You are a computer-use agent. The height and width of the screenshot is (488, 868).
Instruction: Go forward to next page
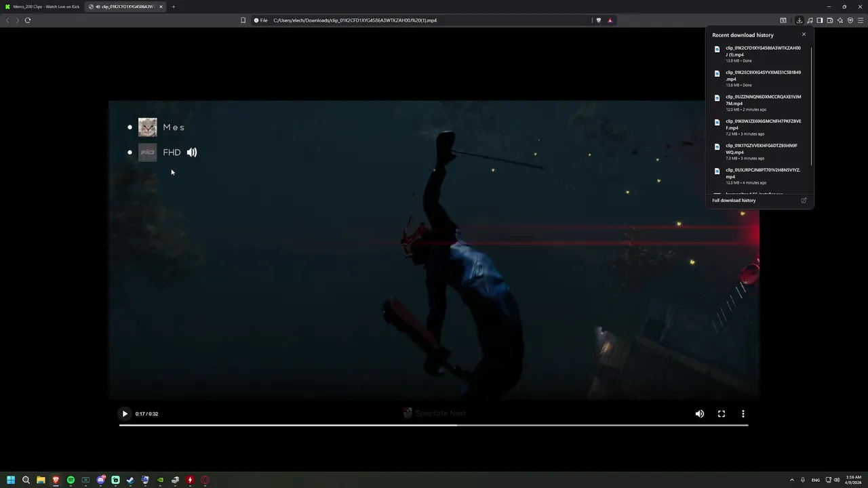click(18, 20)
